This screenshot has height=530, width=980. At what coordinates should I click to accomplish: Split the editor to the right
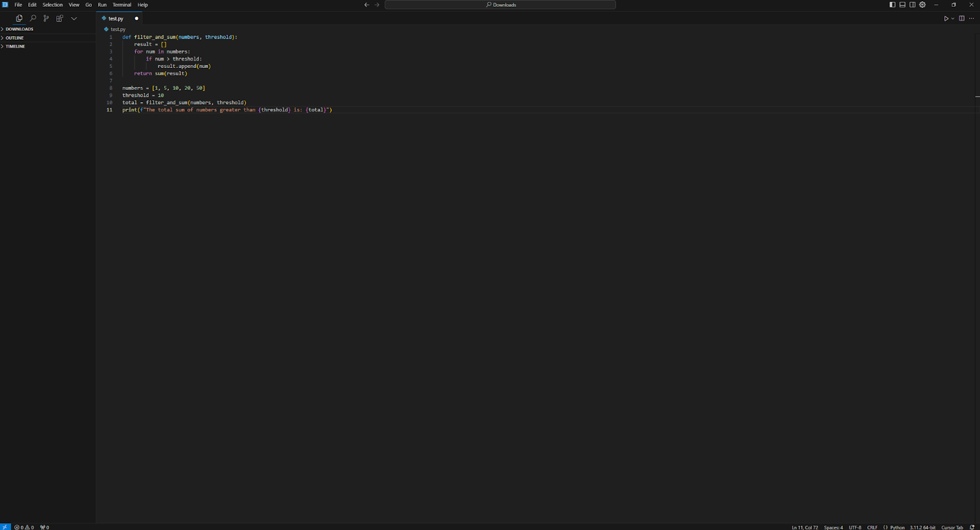(x=962, y=18)
